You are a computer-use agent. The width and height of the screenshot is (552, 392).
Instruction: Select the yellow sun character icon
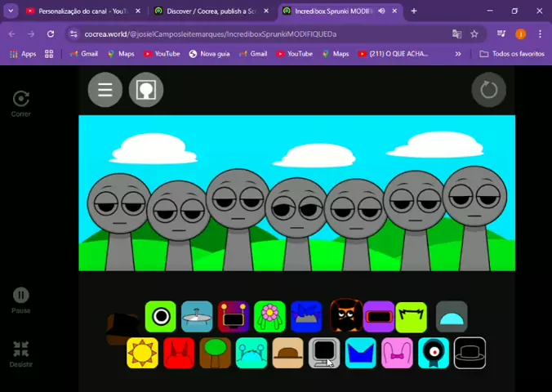click(x=142, y=353)
